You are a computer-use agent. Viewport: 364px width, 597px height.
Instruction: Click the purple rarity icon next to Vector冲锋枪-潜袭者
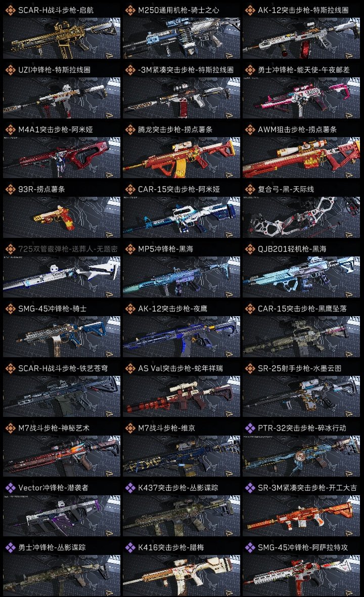coord(10,488)
